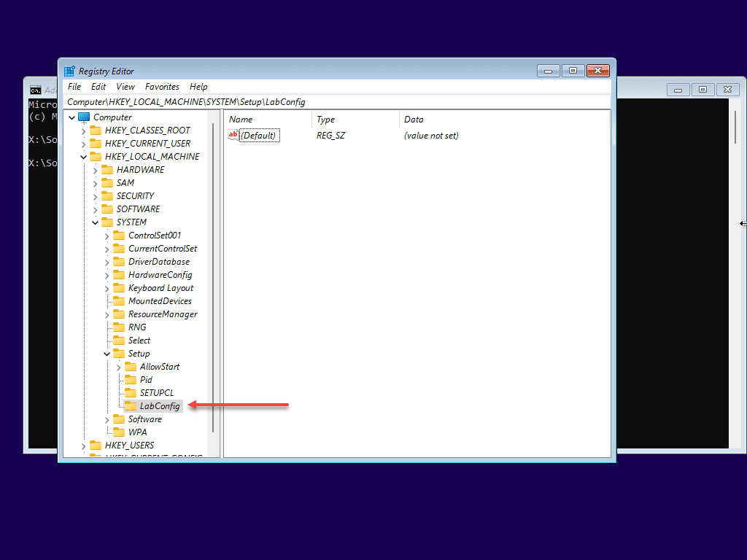Select the DriverDatabase folder icon
This screenshot has width=747, height=560.
(x=118, y=261)
